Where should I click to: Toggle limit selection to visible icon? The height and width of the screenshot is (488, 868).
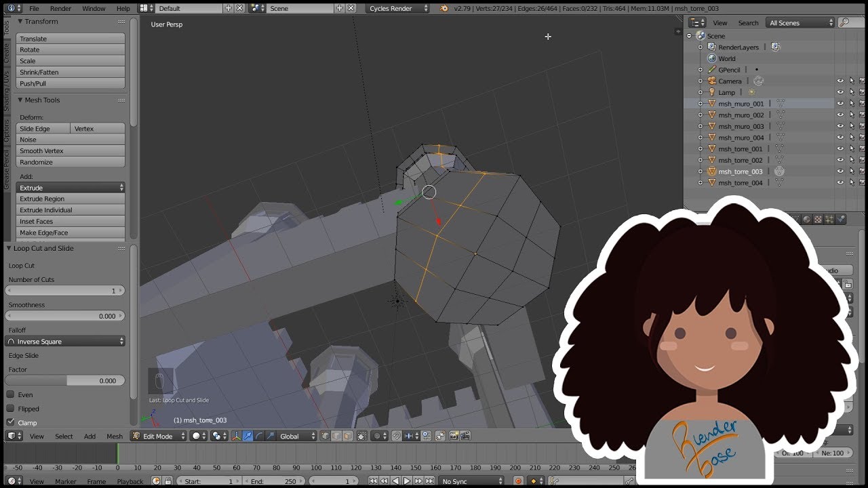click(361, 436)
